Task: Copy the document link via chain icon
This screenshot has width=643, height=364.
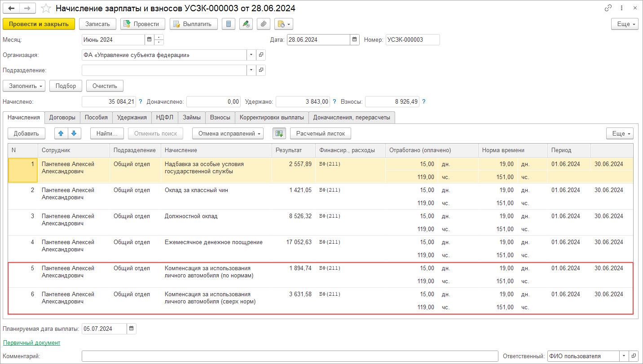Action: click(x=608, y=9)
